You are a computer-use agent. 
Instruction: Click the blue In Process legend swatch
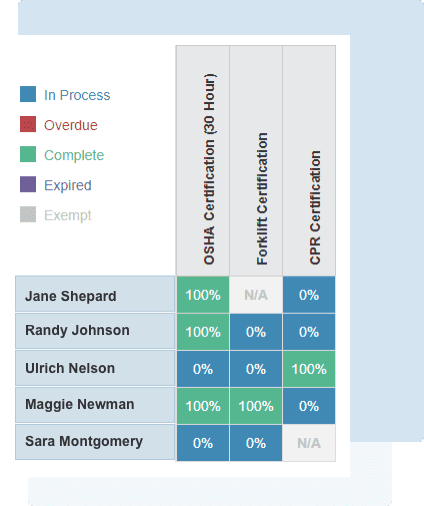(28, 94)
